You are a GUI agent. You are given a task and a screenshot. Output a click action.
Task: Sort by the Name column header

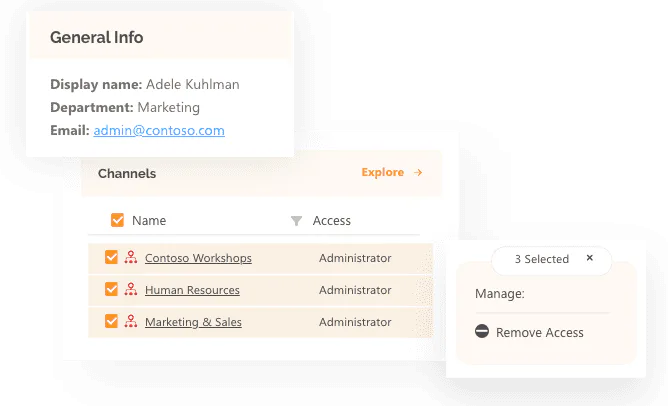tap(149, 221)
